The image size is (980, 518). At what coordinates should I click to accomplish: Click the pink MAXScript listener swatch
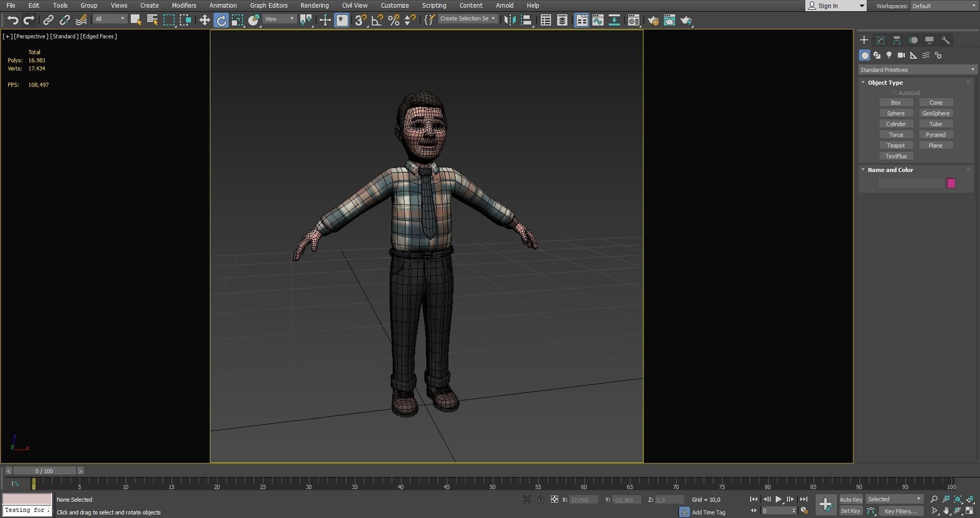pos(27,499)
